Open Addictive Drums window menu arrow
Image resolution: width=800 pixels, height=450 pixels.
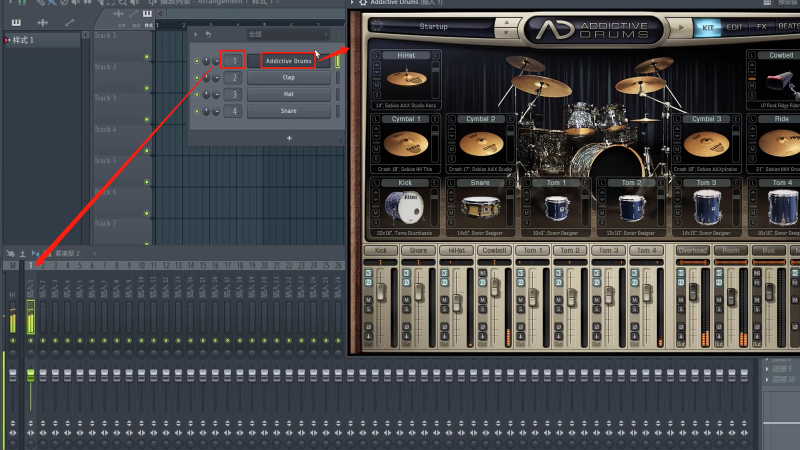pyautogui.click(x=353, y=3)
